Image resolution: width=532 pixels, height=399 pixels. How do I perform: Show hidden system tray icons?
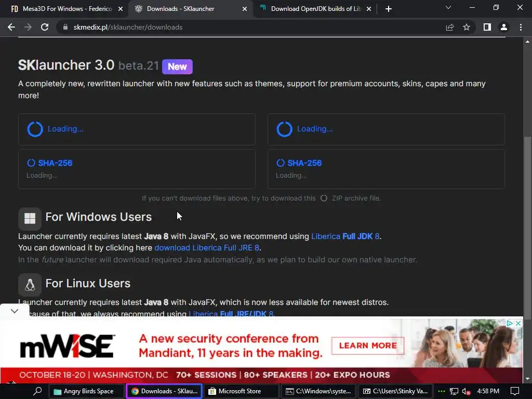click(x=441, y=391)
